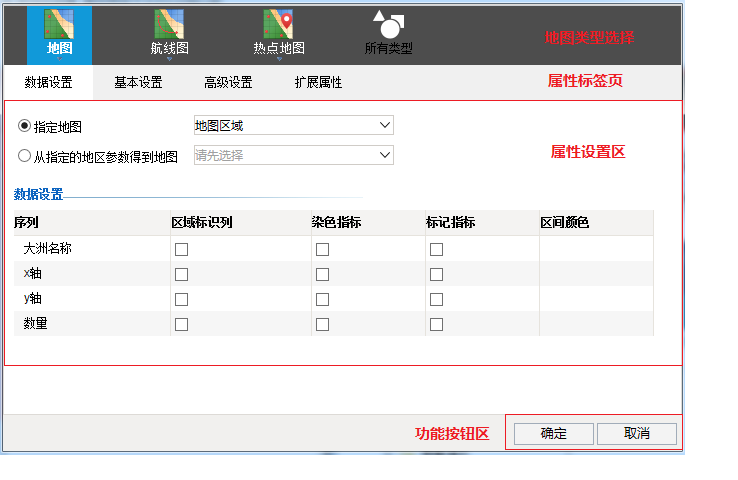The image size is (738, 480).
Task: Check 标记指标 for 大洲名称 row
Action: [436, 249]
